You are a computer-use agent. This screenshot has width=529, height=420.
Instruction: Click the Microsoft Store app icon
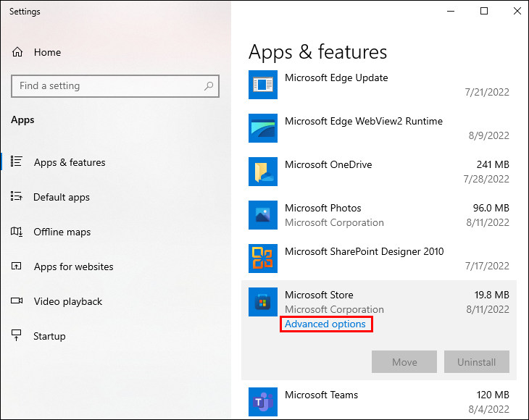pyautogui.click(x=263, y=302)
